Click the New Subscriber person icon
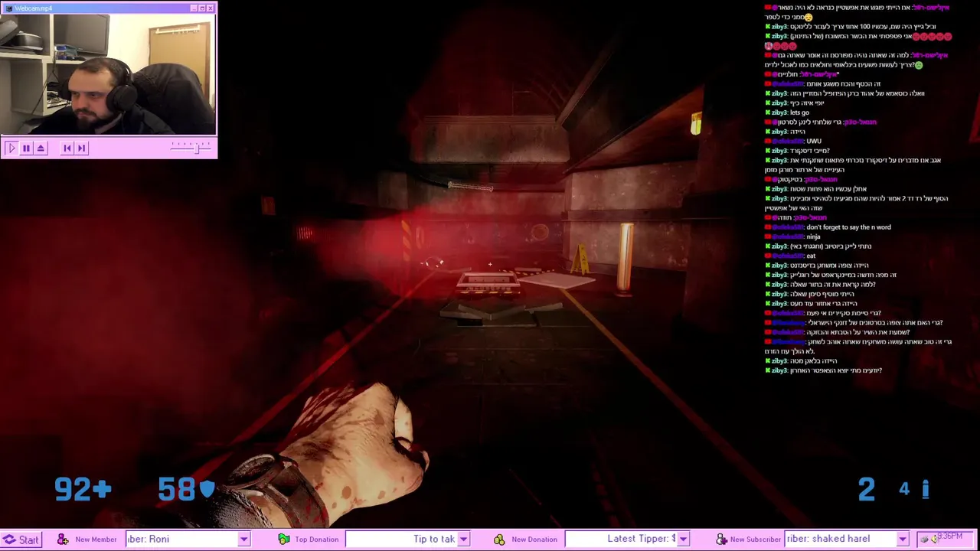This screenshot has width=980, height=551. point(721,540)
